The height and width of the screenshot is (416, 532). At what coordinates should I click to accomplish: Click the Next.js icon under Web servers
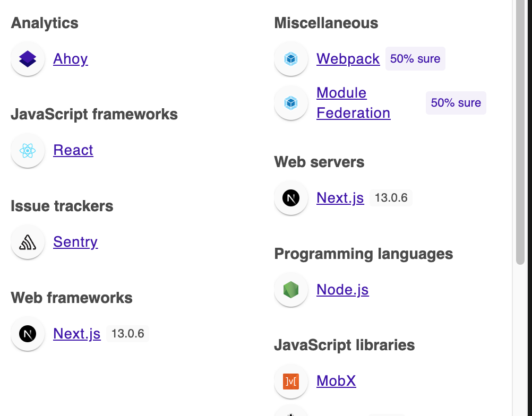(291, 198)
